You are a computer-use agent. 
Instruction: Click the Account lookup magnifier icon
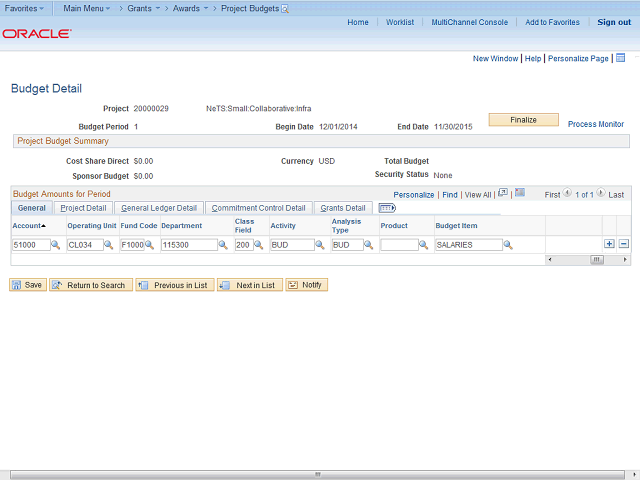(56, 245)
